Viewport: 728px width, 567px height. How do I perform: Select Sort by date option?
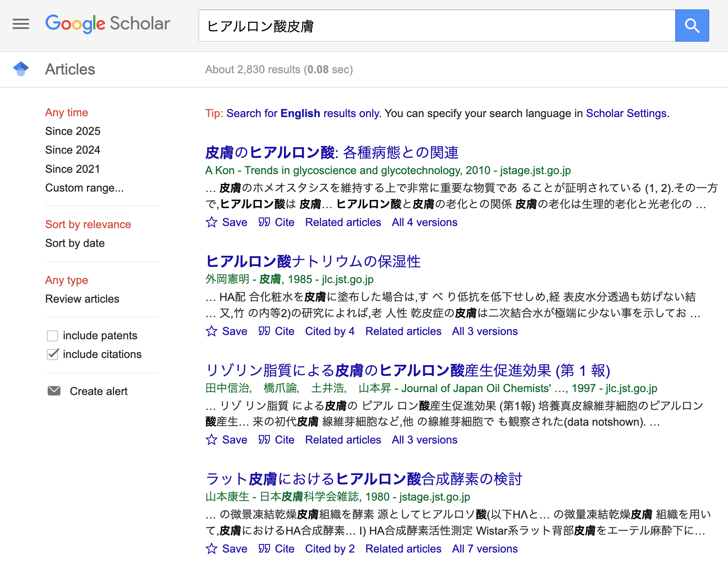tap(75, 243)
